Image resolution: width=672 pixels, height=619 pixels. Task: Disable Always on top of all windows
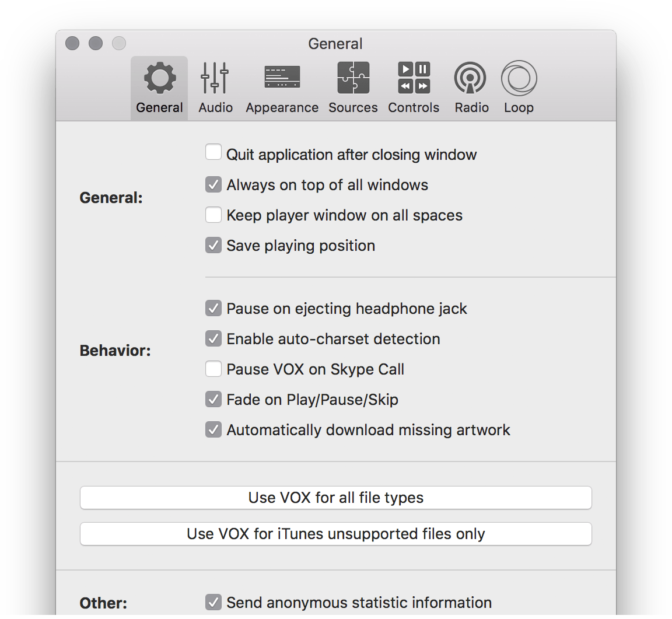pos(213,184)
